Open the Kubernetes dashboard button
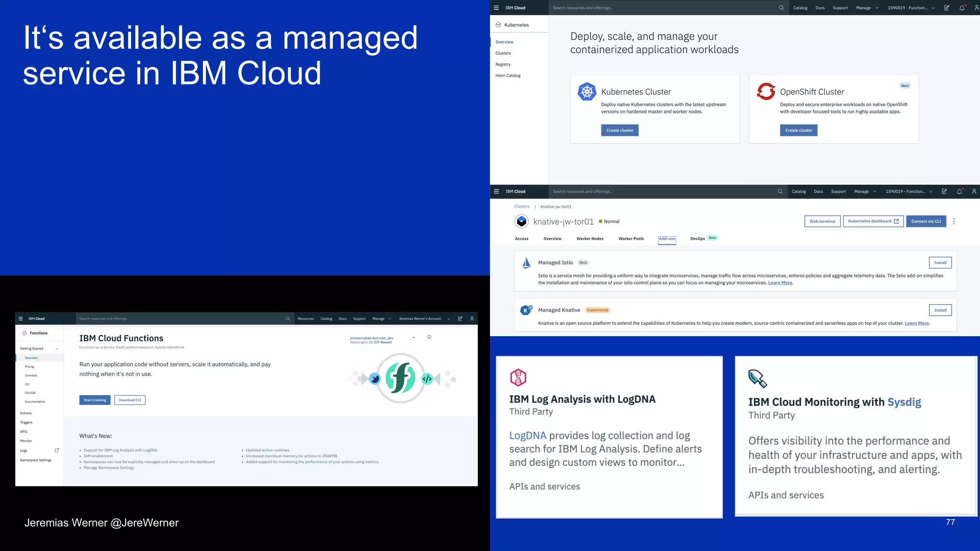This screenshot has height=551, width=980. [873, 221]
